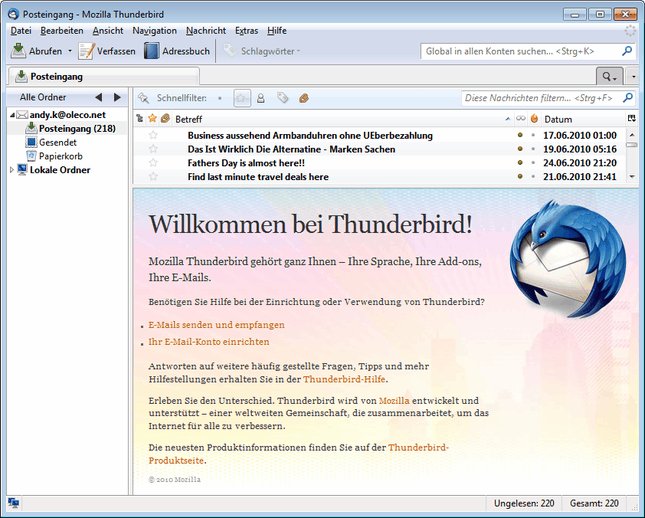645x518 pixels.
Task: Follow E-Mails senden und empfangen link
Action: (216, 325)
